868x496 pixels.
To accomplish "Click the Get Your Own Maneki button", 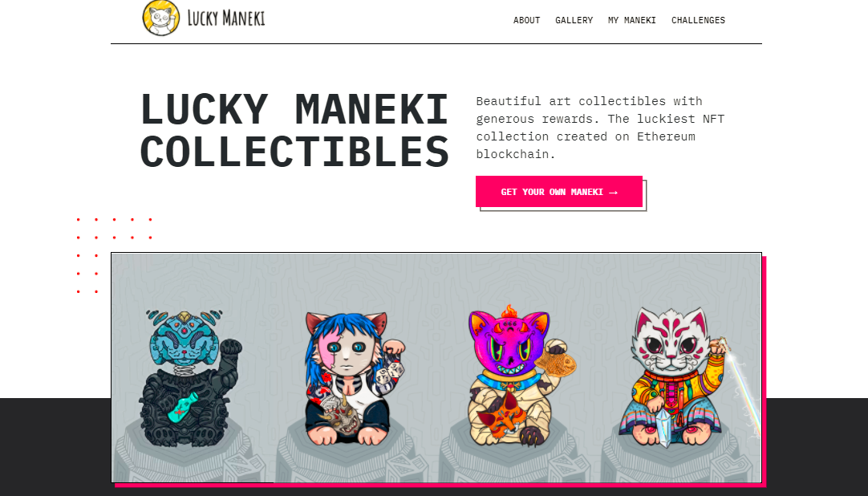I will coord(559,192).
